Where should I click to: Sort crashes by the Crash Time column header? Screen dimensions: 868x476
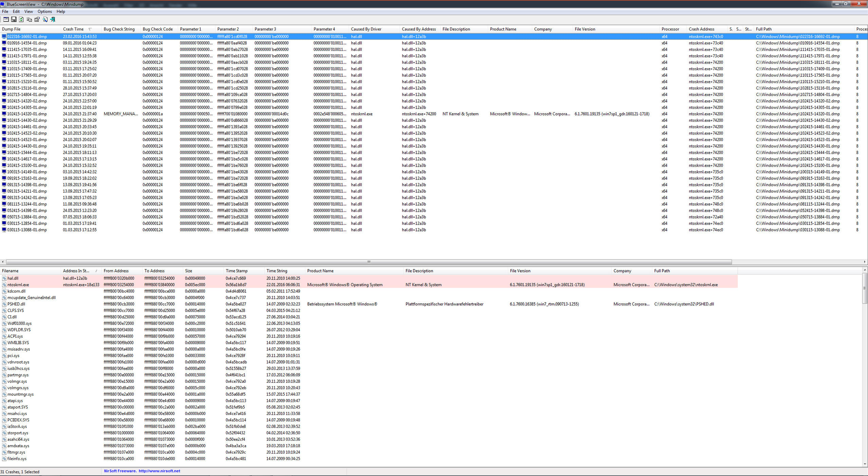point(74,29)
